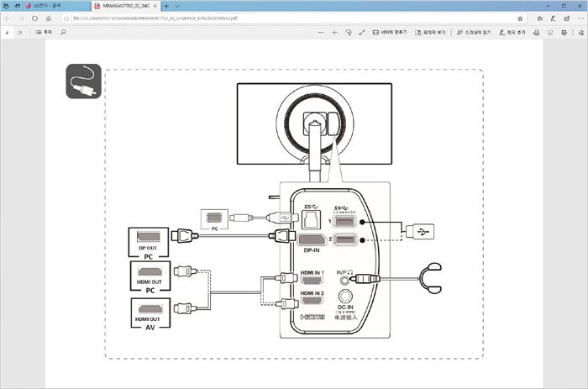Pin the PDF toolbar
This screenshot has height=389, width=588.
pyautogui.click(x=578, y=32)
